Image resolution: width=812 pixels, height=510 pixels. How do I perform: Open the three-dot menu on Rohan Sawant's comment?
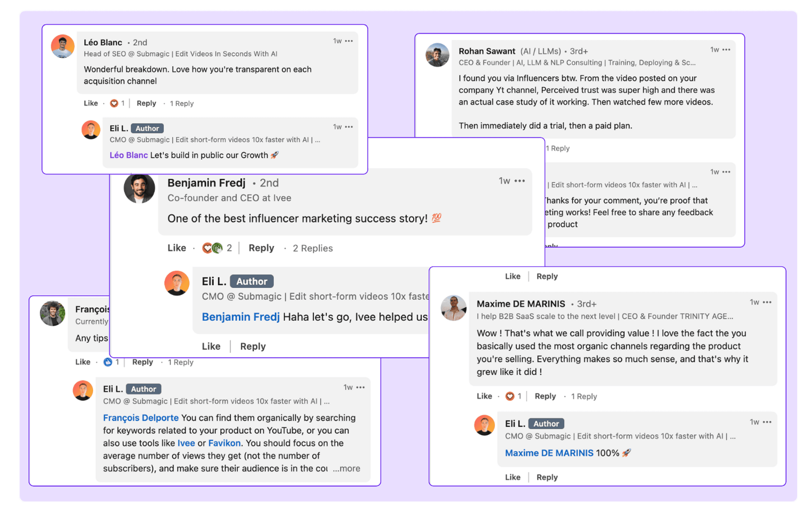726,50
